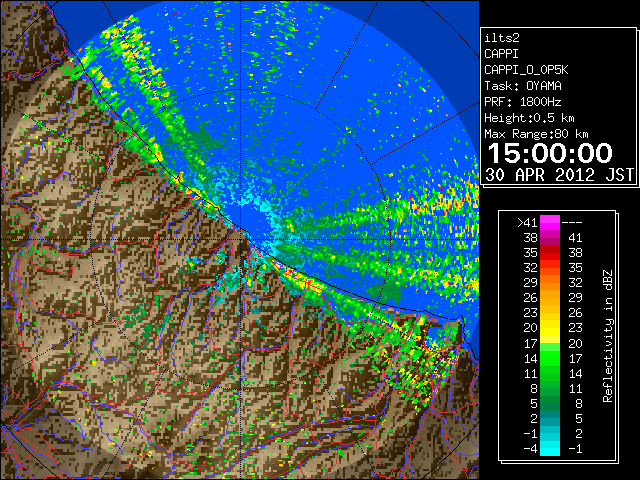Click the '>41' legend label
The width and height of the screenshot is (640, 480).
coord(527,223)
